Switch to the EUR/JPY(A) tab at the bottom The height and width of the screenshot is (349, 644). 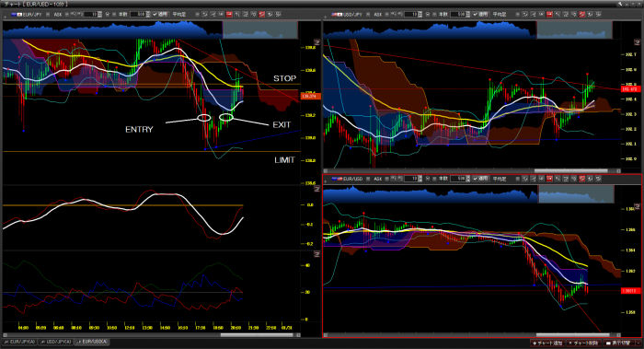coord(19,342)
